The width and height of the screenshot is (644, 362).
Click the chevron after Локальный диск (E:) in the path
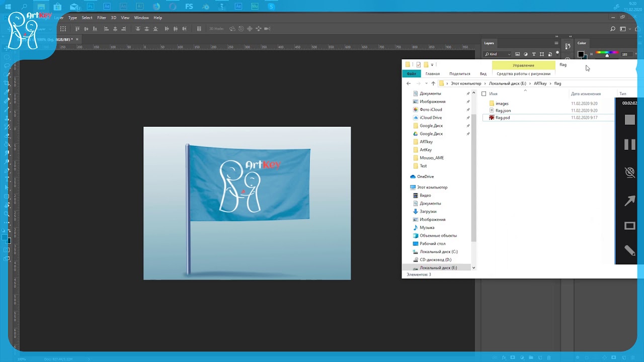[x=530, y=83]
